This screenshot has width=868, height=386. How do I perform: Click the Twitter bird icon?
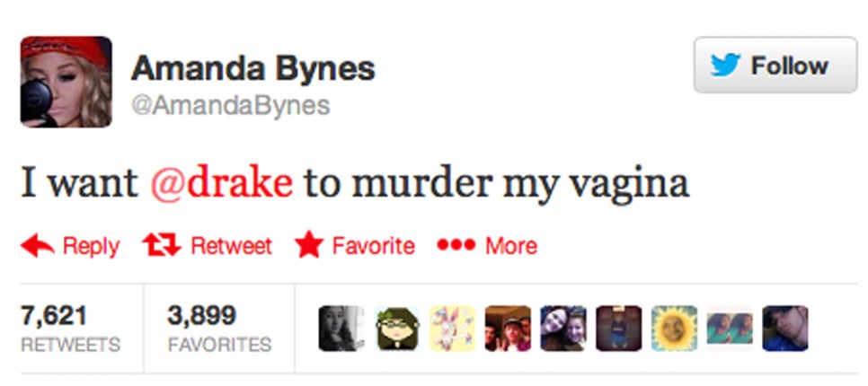pyautogui.click(x=726, y=66)
